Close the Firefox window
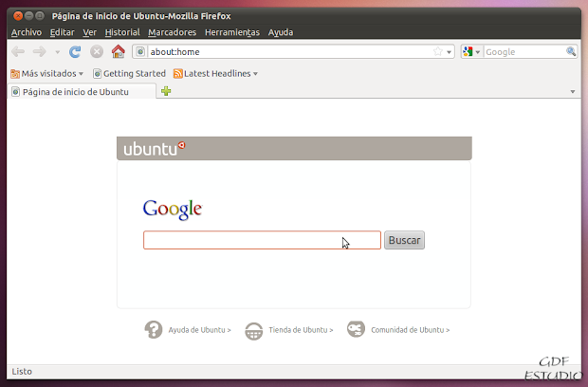588x387 pixels. point(18,16)
